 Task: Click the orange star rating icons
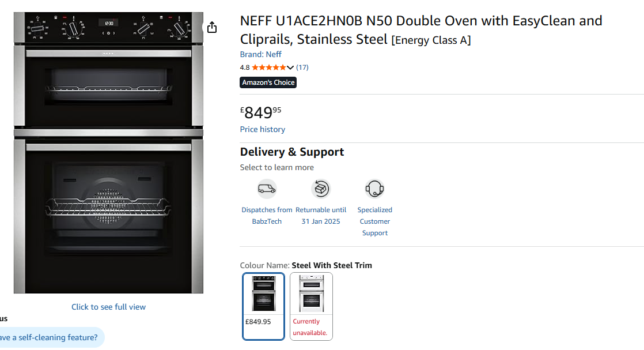click(x=268, y=67)
